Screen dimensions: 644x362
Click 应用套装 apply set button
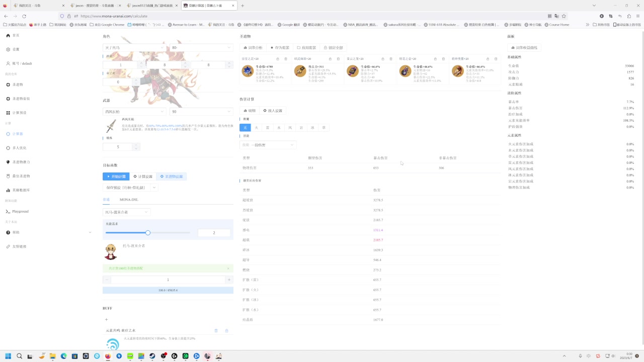[x=306, y=48]
